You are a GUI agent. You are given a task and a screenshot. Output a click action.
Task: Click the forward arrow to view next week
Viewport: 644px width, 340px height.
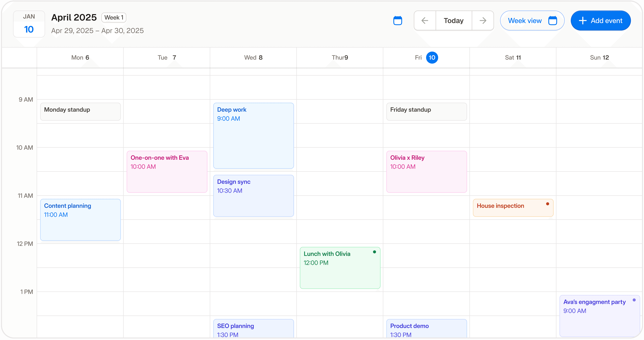tap(483, 21)
